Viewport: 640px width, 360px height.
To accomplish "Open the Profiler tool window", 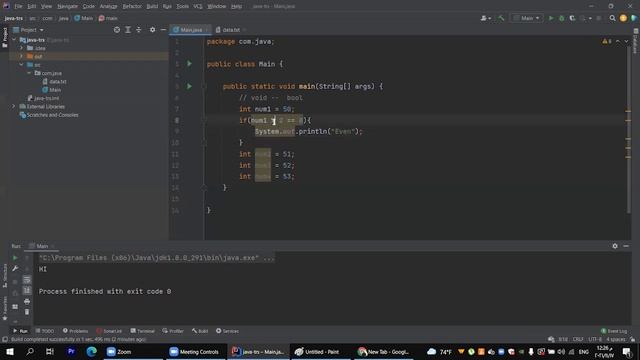I will point(173,331).
